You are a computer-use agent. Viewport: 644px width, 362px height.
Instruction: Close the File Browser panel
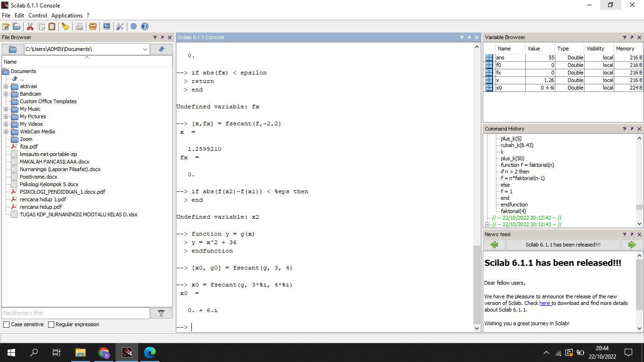pyautogui.click(x=170, y=37)
